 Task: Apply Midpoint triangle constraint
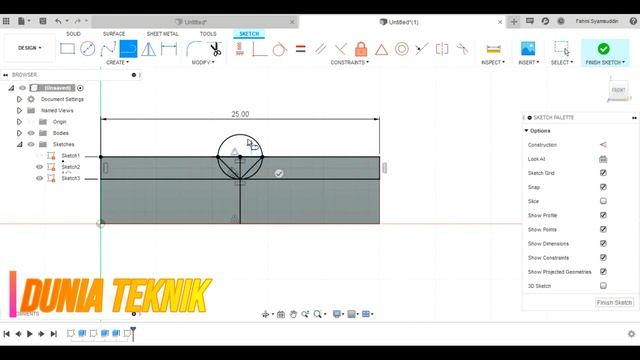(x=381, y=50)
